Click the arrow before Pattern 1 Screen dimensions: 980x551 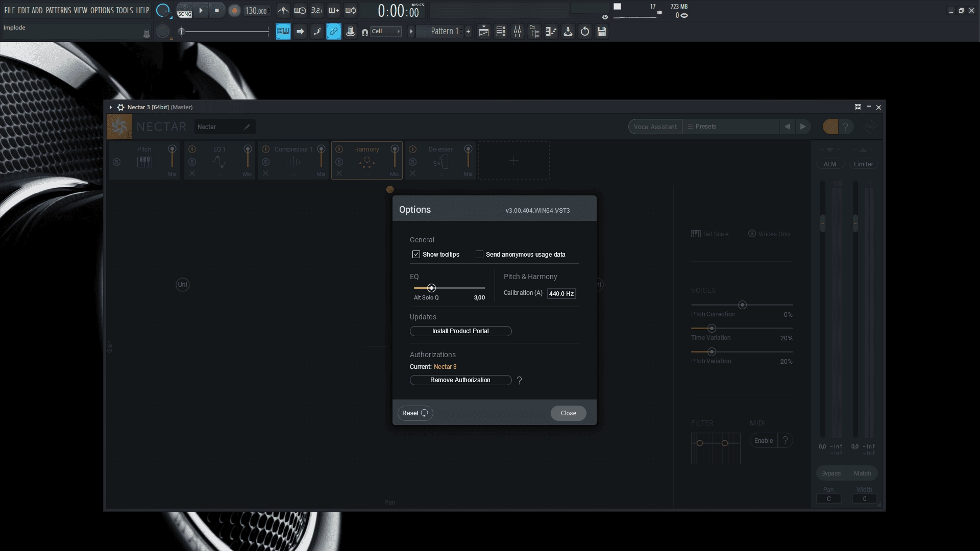[411, 32]
